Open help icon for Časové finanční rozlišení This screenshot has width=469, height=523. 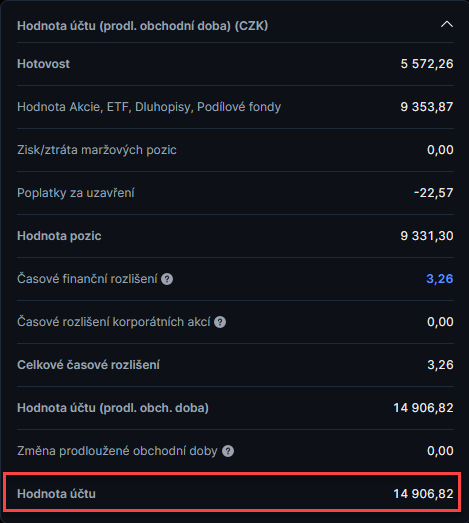coord(167,279)
